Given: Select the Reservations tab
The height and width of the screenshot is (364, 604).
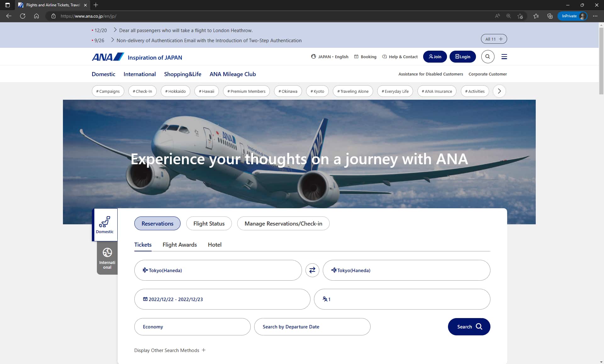Looking at the screenshot, I should pyautogui.click(x=157, y=223).
